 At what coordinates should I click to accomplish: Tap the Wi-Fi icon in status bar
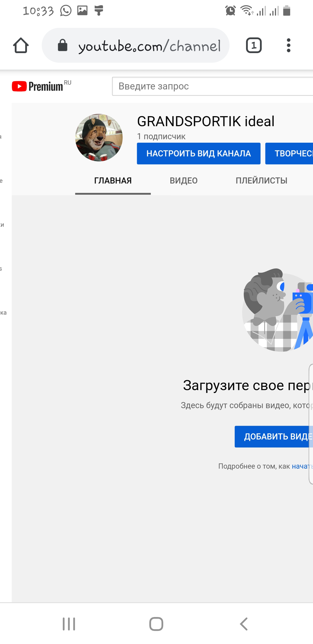click(247, 11)
